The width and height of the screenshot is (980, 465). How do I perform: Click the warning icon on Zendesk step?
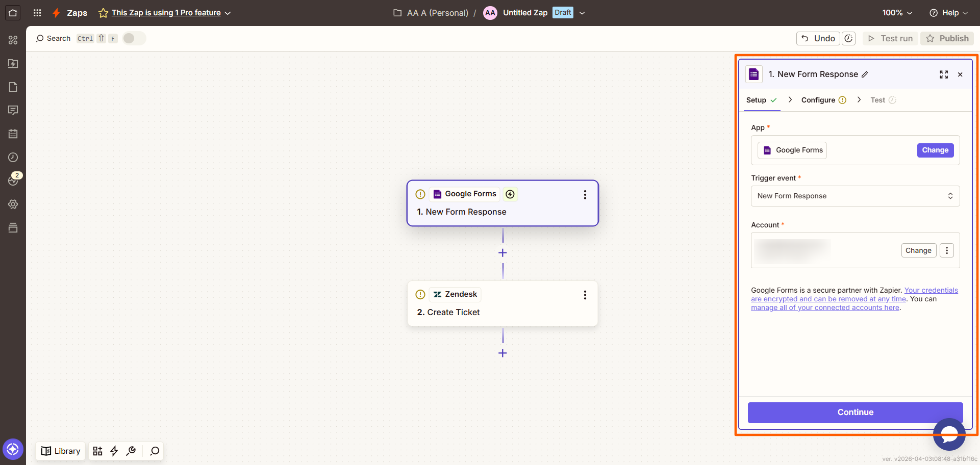click(420, 294)
